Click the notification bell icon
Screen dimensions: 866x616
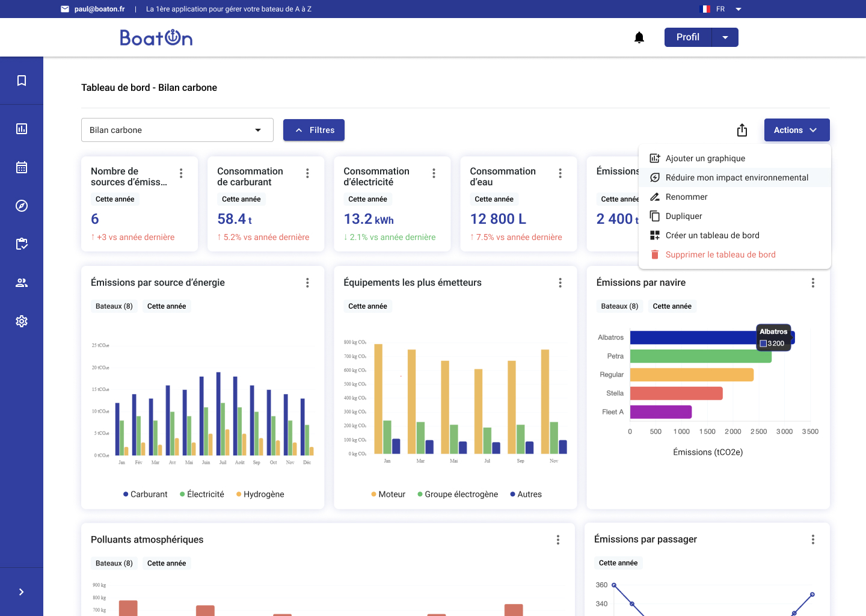(639, 37)
